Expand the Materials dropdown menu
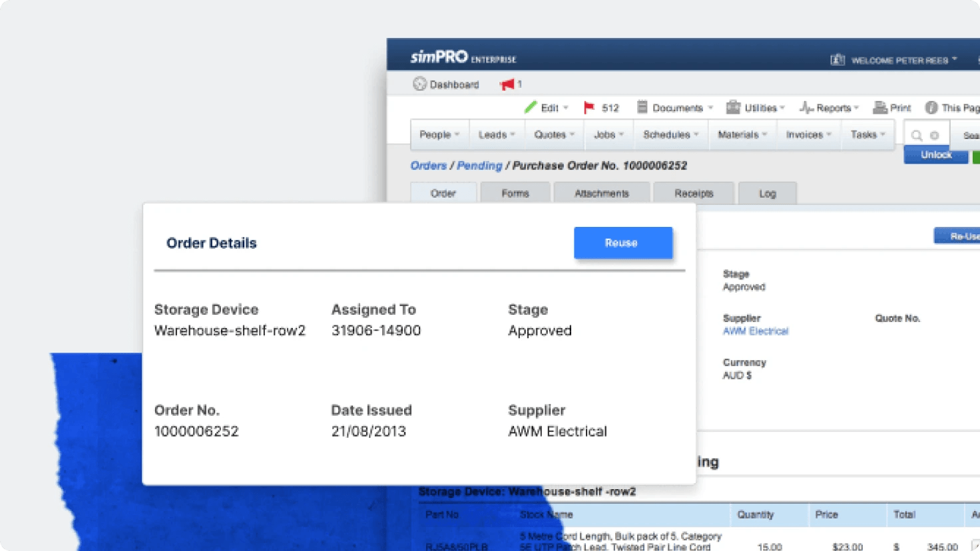The image size is (980, 551). click(741, 134)
